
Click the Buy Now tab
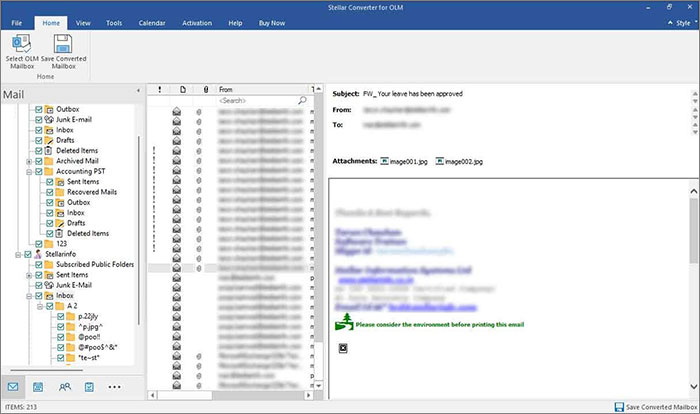pyautogui.click(x=272, y=23)
